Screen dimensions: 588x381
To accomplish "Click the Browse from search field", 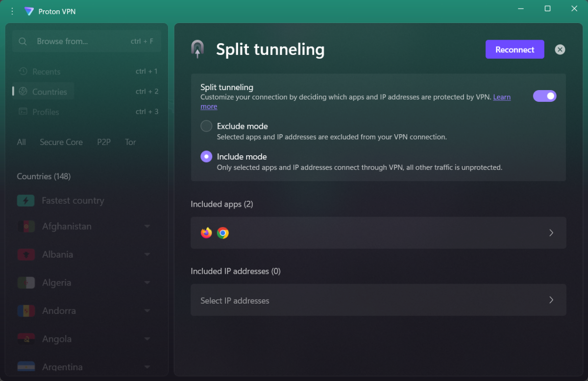I will tap(86, 42).
